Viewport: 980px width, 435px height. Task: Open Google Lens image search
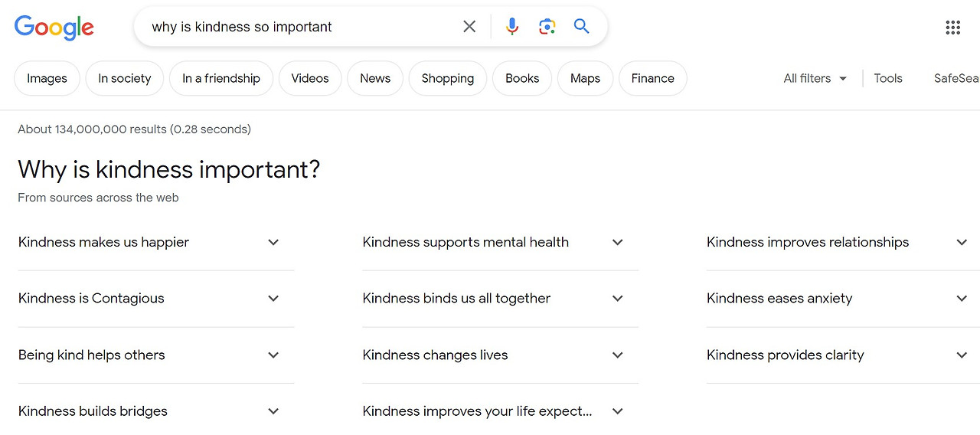click(547, 27)
